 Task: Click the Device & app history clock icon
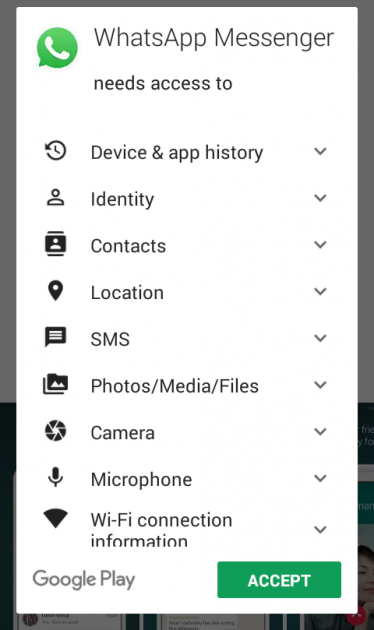tap(55, 151)
